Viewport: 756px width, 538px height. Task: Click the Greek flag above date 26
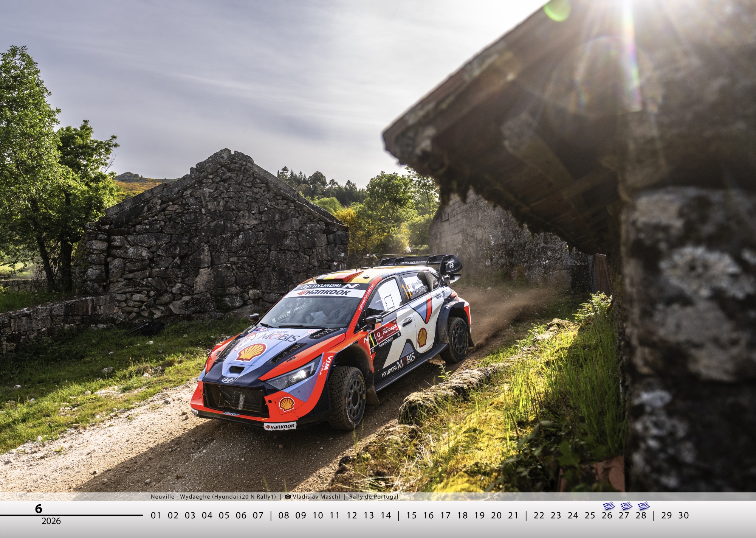coord(609,506)
